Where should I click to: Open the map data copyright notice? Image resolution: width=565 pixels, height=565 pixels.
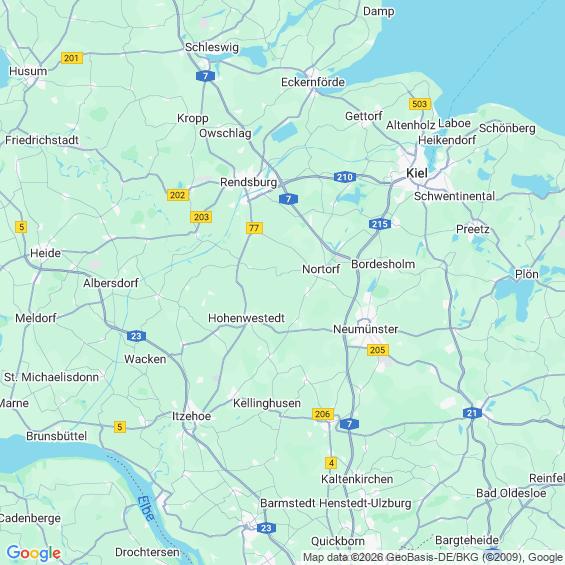coord(433,557)
